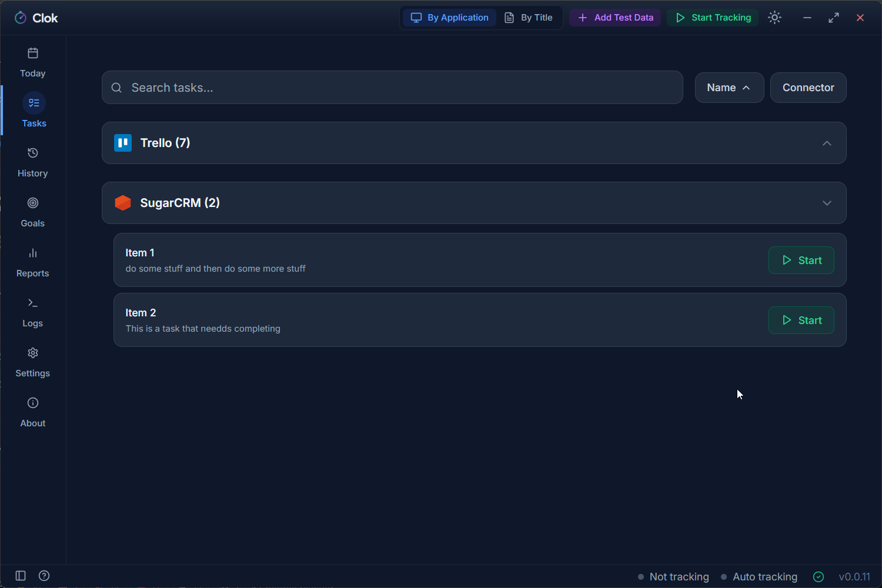The width and height of the screenshot is (882, 588).
Task: Click the Trello (7) group header
Action: [474, 143]
